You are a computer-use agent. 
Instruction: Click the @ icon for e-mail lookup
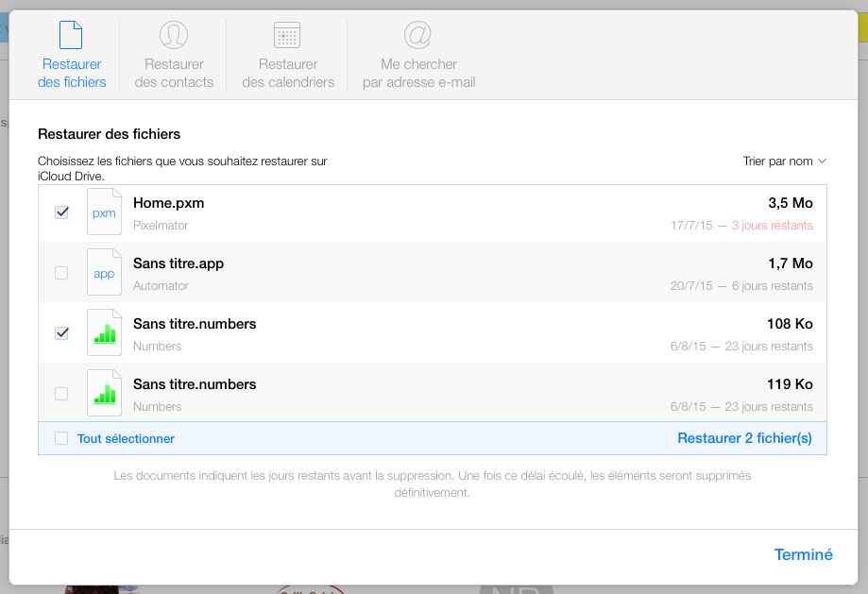click(x=418, y=35)
